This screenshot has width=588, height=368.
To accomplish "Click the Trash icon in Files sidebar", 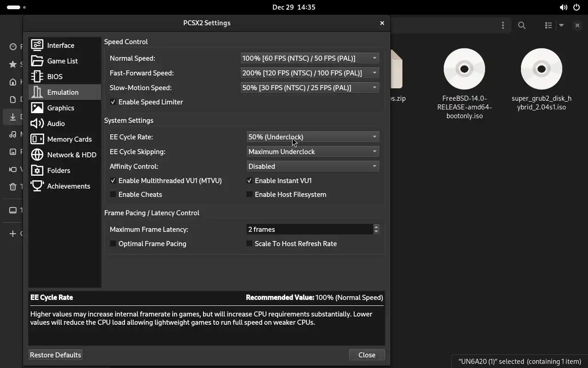I will tap(13, 187).
